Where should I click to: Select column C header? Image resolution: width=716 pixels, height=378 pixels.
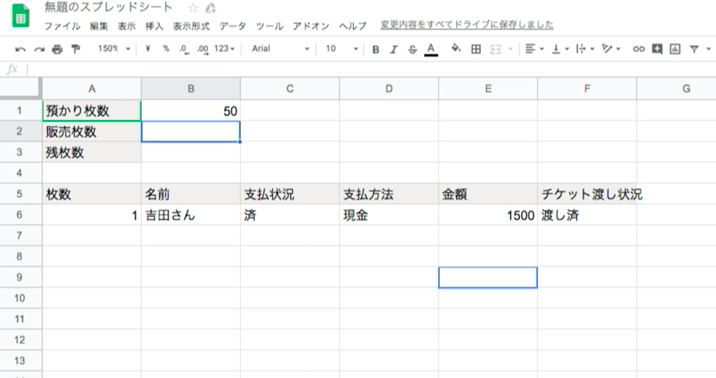coord(290,89)
